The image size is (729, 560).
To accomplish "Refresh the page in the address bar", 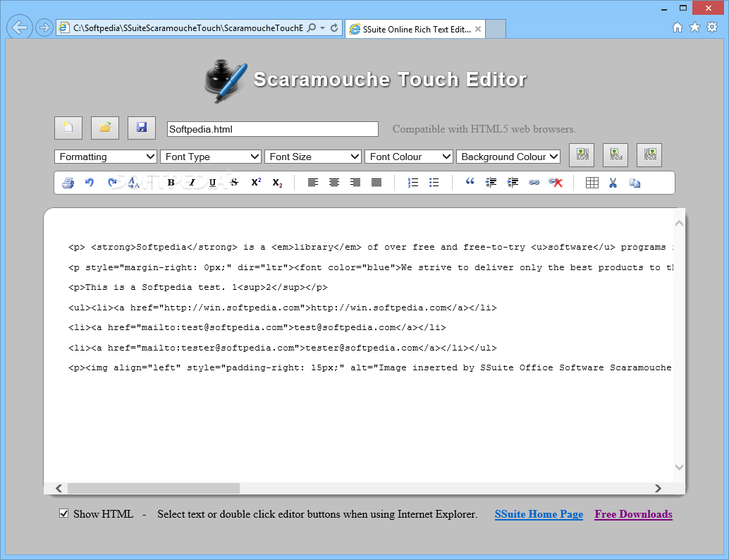I will point(333,28).
